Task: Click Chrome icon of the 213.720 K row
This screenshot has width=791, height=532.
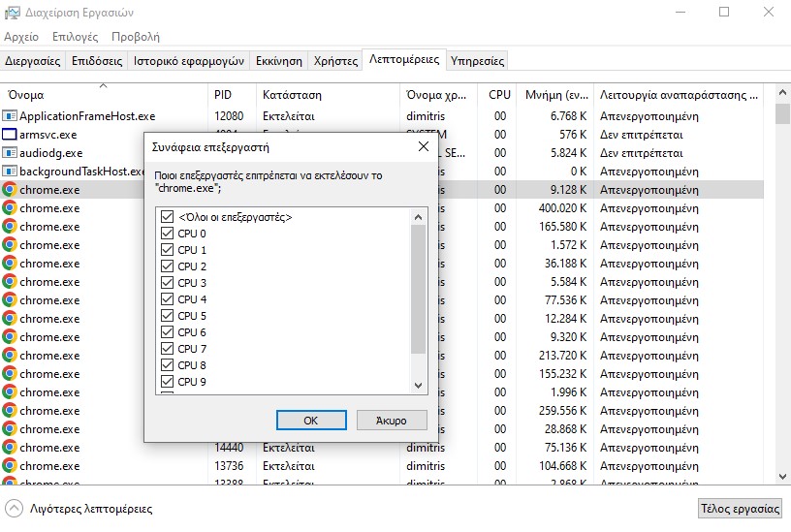Action: tap(10, 356)
